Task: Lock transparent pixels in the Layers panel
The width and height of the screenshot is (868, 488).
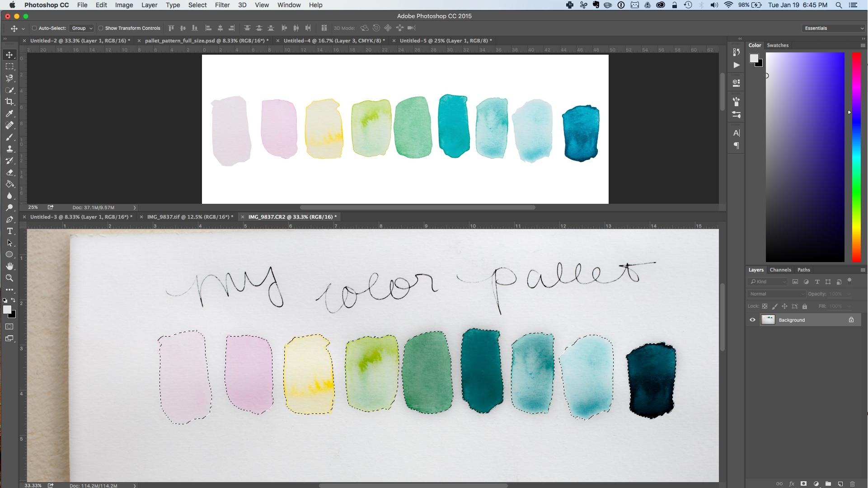Action: click(x=765, y=306)
